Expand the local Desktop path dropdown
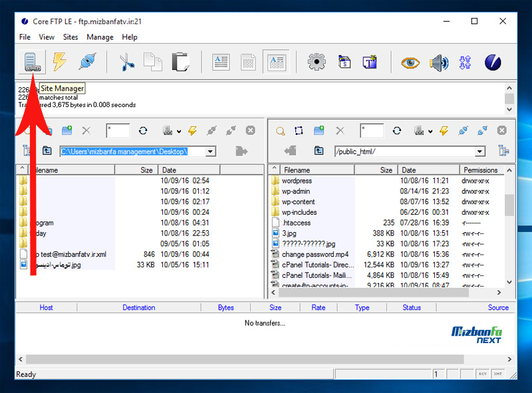 point(211,152)
